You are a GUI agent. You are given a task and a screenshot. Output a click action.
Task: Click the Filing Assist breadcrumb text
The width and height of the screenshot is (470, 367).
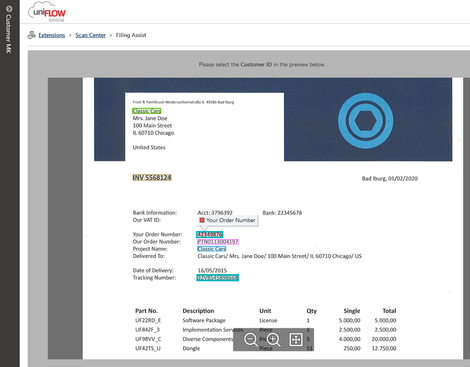pyautogui.click(x=131, y=35)
